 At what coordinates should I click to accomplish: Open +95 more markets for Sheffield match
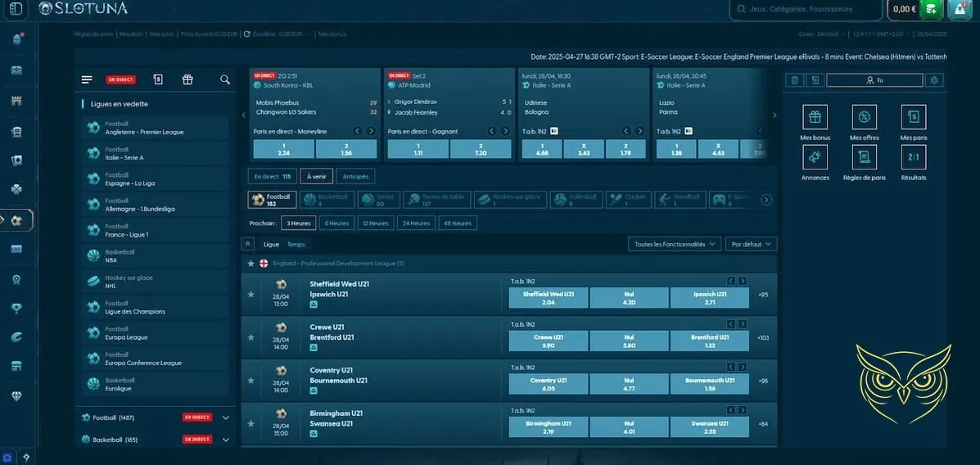coord(763,295)
